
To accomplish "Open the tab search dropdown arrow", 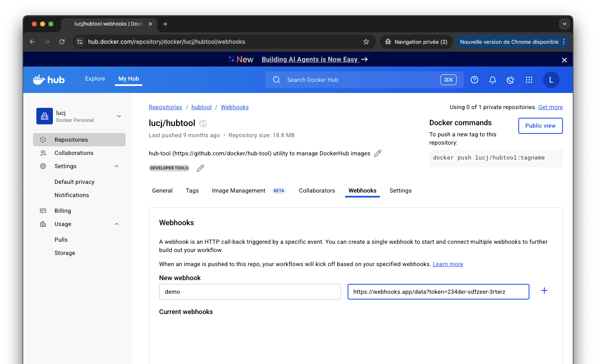I will (565, 24).
